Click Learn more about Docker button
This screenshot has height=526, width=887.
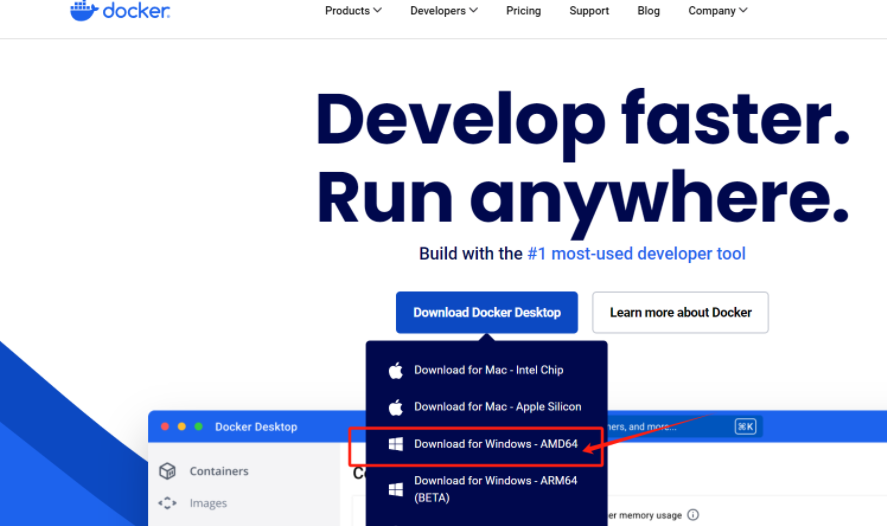click(680, 312)
